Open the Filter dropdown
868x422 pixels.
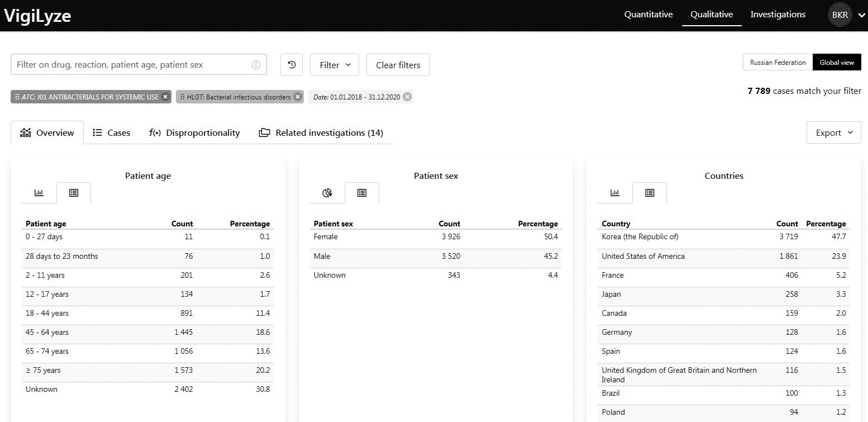tap(335, 65)
